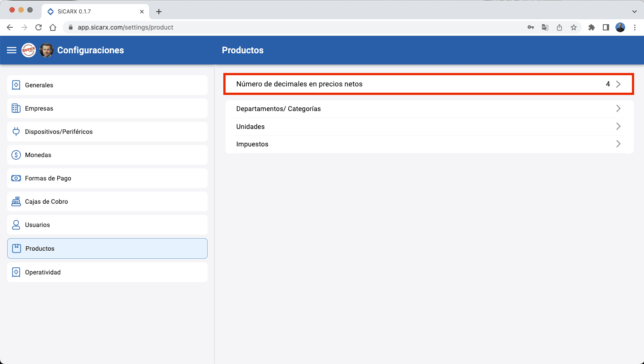
Task: Click the Cajas de Cobro register icon
Action: point(16,201)
